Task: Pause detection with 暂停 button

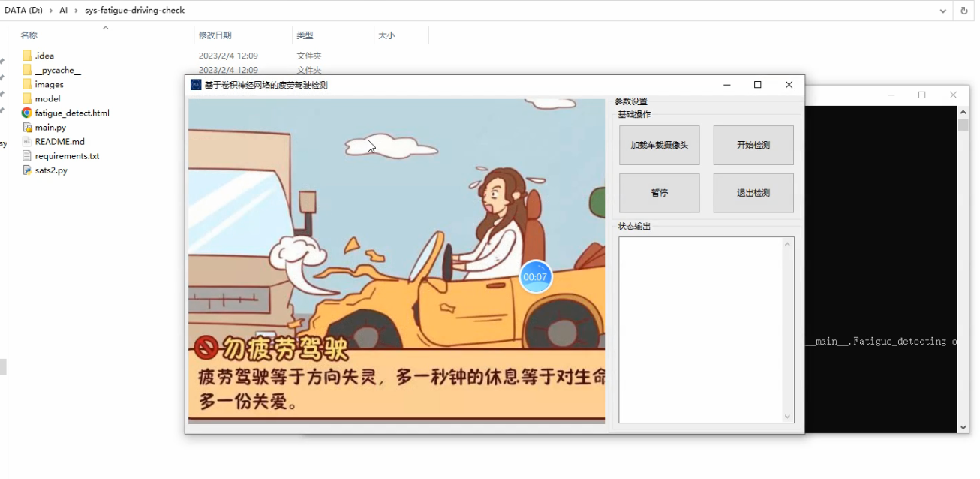Action: click(x=659, y=193)
